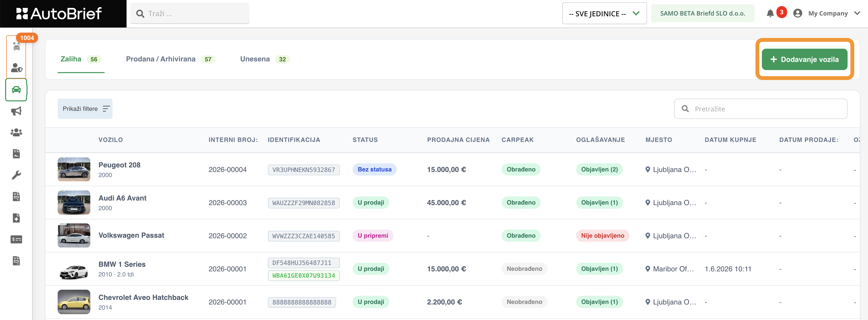The width and height of the screenshot is (868, 320).
Task: Click the 2.200,00 € sale price
Action: [444, 302]
